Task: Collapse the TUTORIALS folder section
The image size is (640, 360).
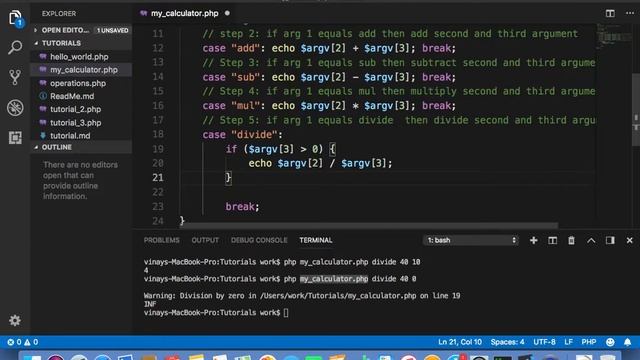Action: pos(61,43)
